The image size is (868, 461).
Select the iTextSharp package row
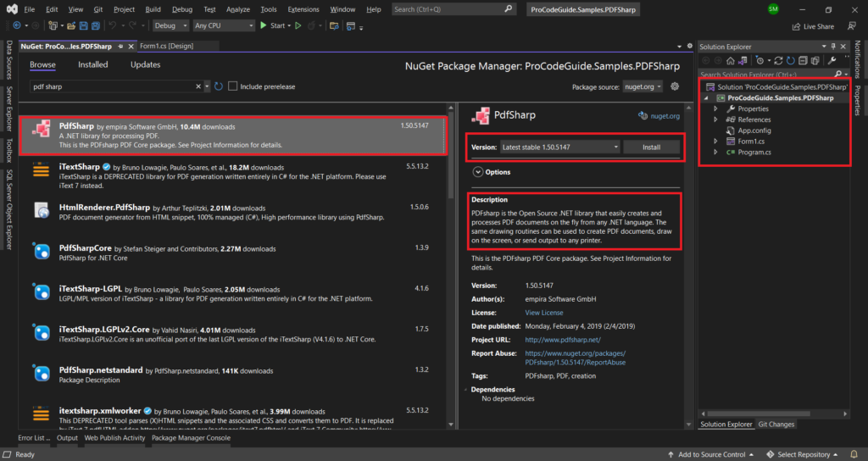tap(232, 176)
